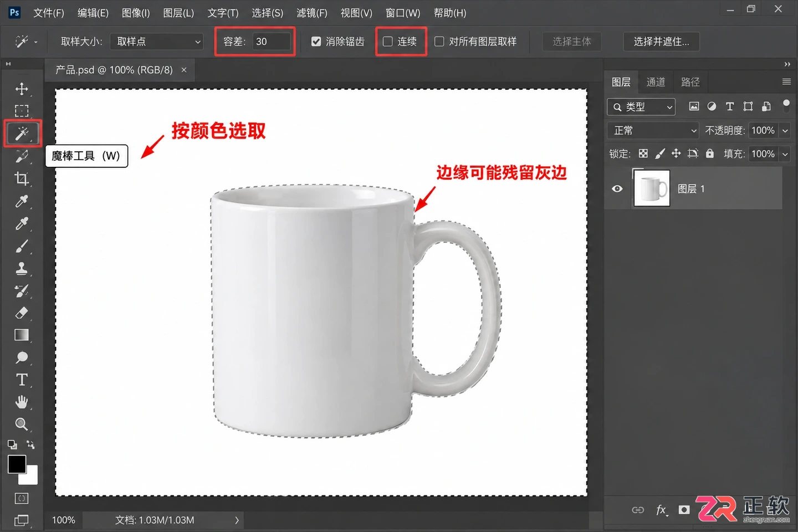Viewport: 798px width, 532px height.
Task: Open the 类型 layer filter dropdown
Action: 641,107
